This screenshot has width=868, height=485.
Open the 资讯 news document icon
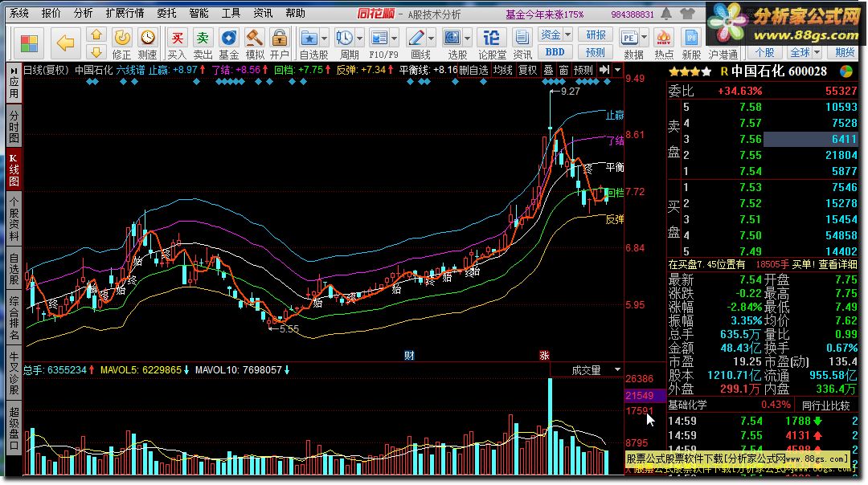click(x=522, y=38)
